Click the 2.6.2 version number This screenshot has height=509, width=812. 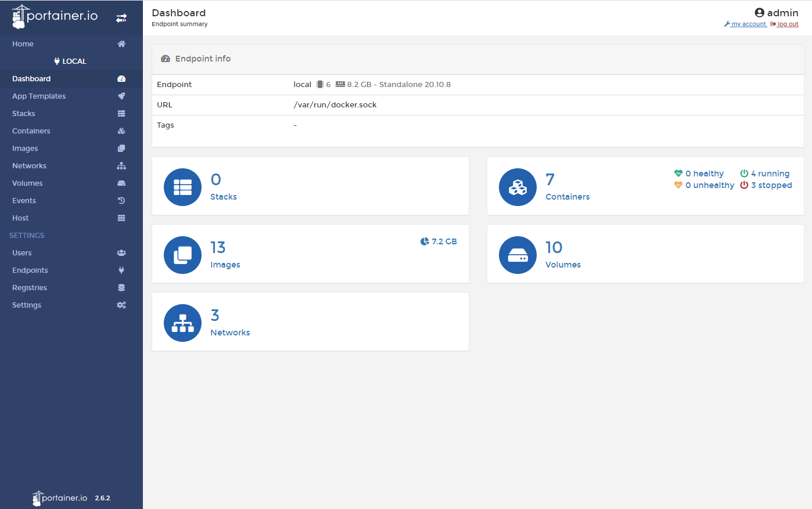102,498
